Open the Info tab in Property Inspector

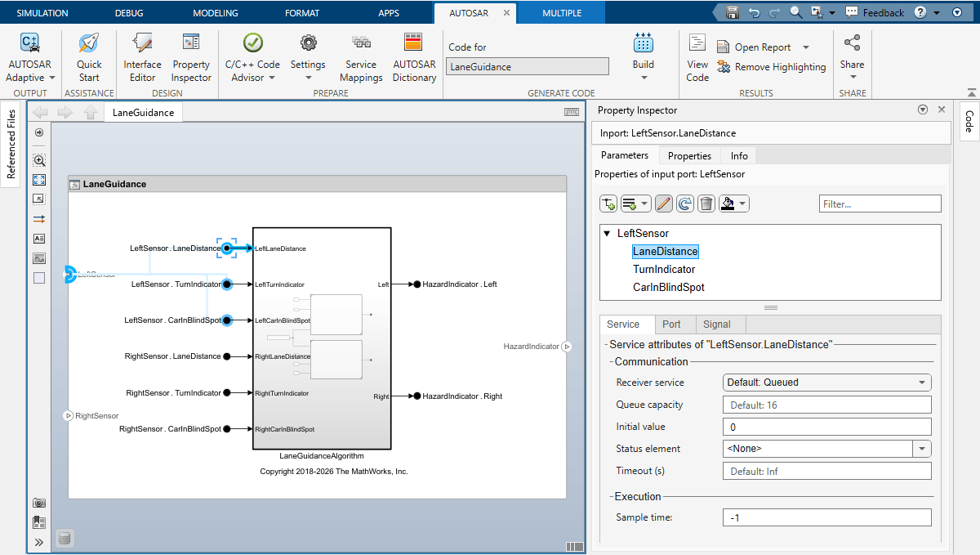pyautogui.click(x=739, y=155)
